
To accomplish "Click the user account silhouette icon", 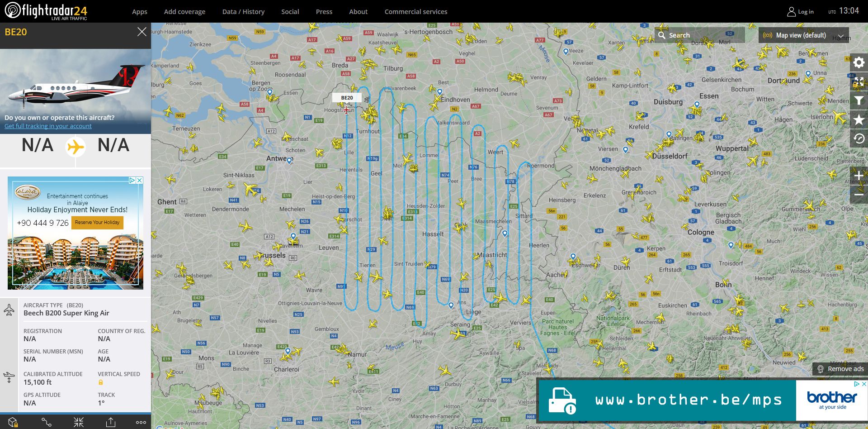I will [791, 12].
